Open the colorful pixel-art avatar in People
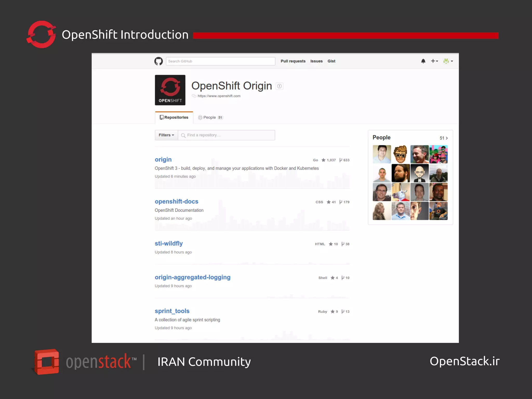This screenshot has width=532, height=399. [438, 154]
